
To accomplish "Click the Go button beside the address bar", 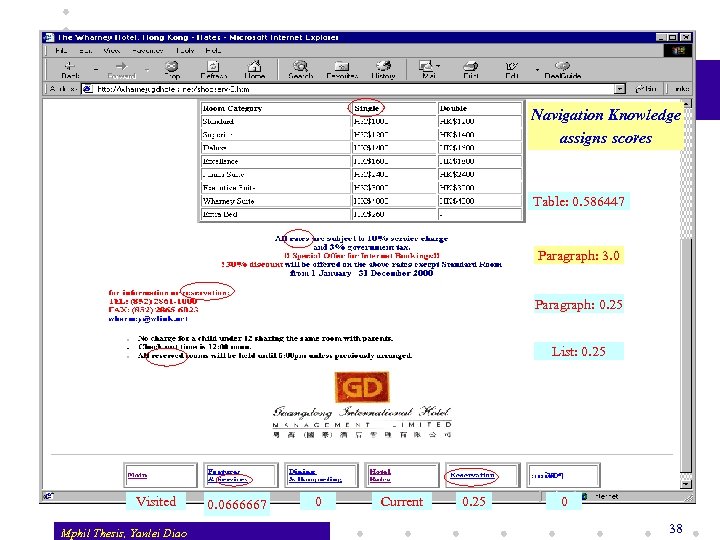I will pyautogui.click(x=646, y=89).
